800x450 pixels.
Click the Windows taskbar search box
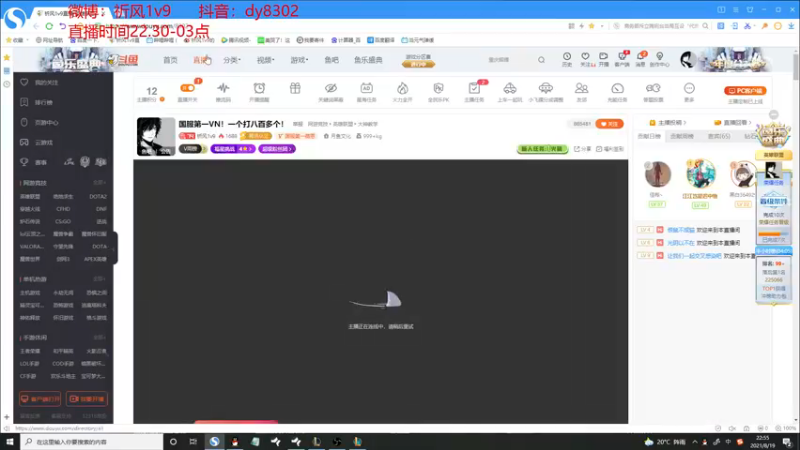pyautogui.click(x=92, y=442)
